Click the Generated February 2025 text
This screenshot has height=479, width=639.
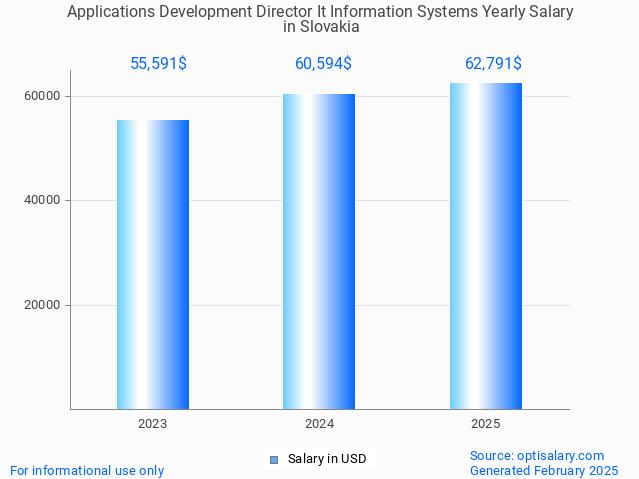544,470
